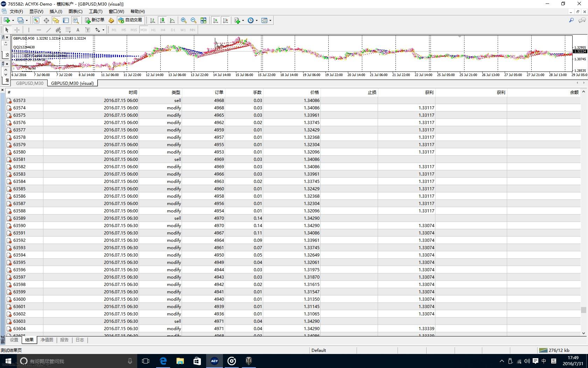
Task: Select the D1 timeframe button
Action: (x=173, y=30)
